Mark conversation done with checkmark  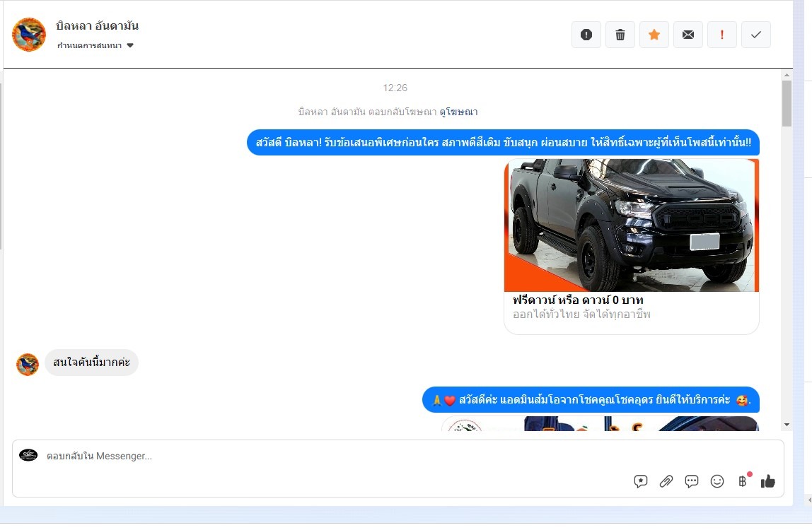pos(756,35)
